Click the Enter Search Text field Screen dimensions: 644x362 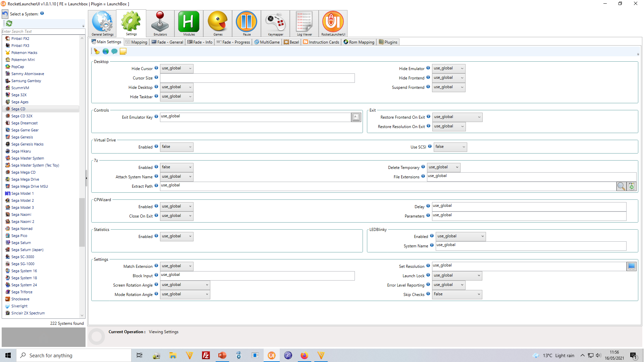pos(43,32)
